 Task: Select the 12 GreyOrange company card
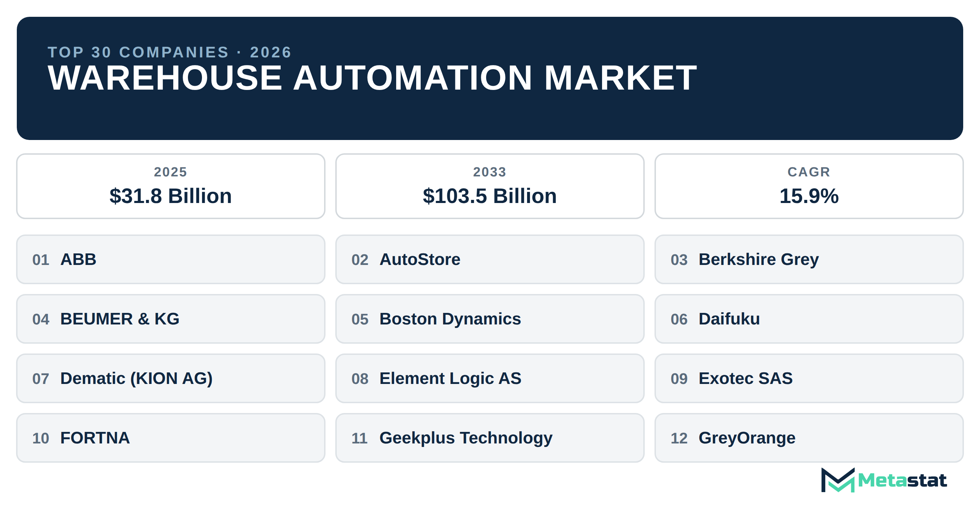[x=809, y=438]
